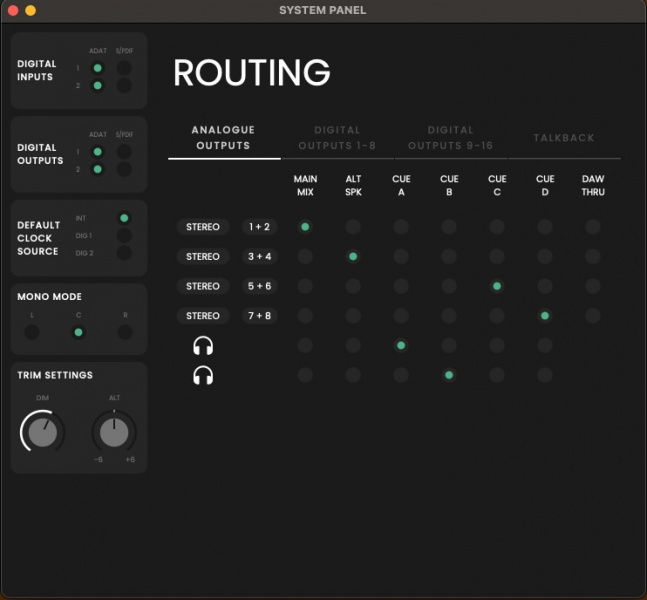Viewport: 647px width, 600px height.
Task: Toggle Digital Outputs 1 ADAT
Action: pyautogui.click(x=98, y=152)
